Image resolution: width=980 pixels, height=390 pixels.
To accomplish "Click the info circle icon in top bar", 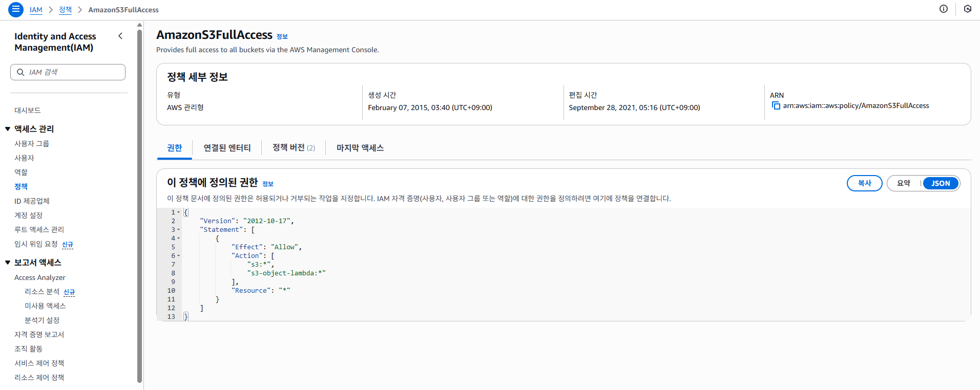I will (944, 9).
